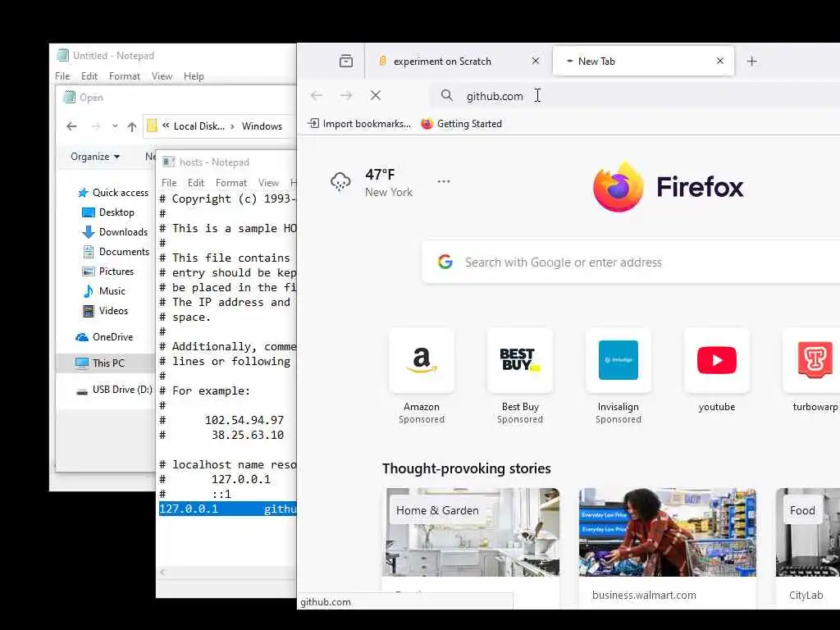Select Documents in navigation pane

[x=115, y=251]
